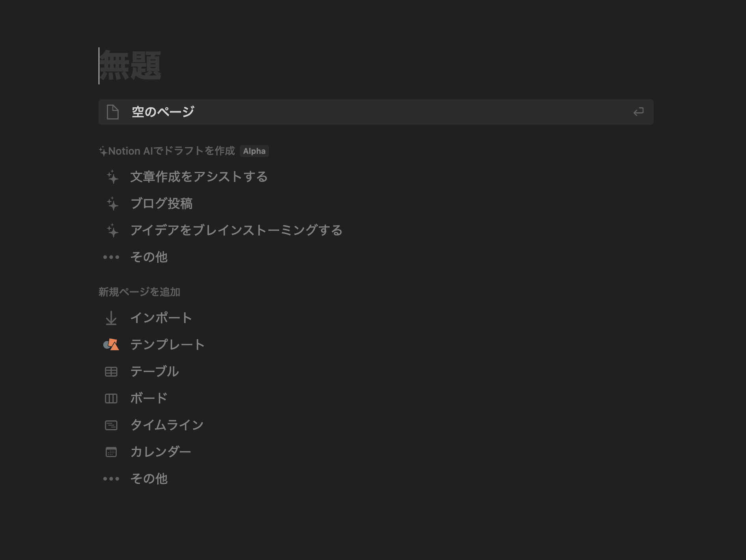Open templates via the colorful shapes icon

pyautogui.click(x=111, y=345)
